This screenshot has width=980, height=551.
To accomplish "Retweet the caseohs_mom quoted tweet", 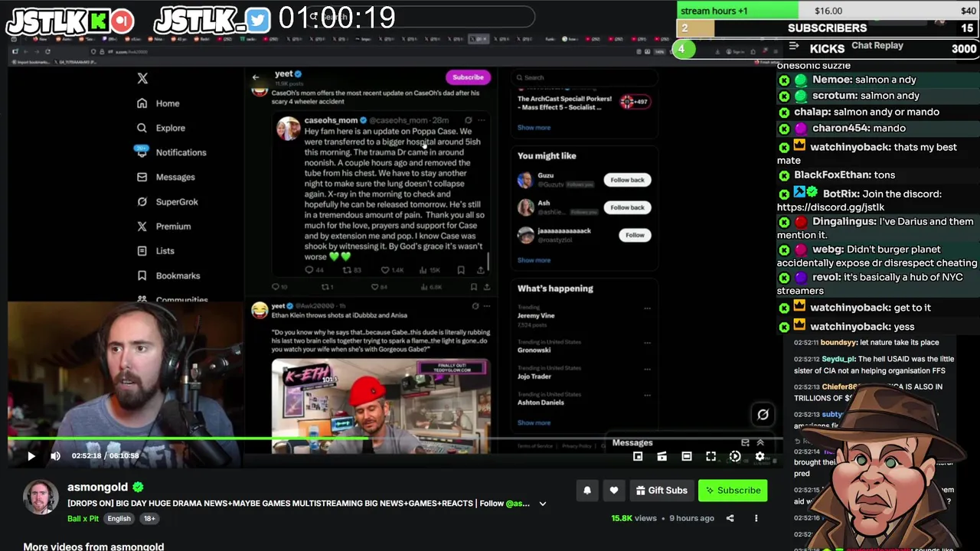I will point(347,270).
